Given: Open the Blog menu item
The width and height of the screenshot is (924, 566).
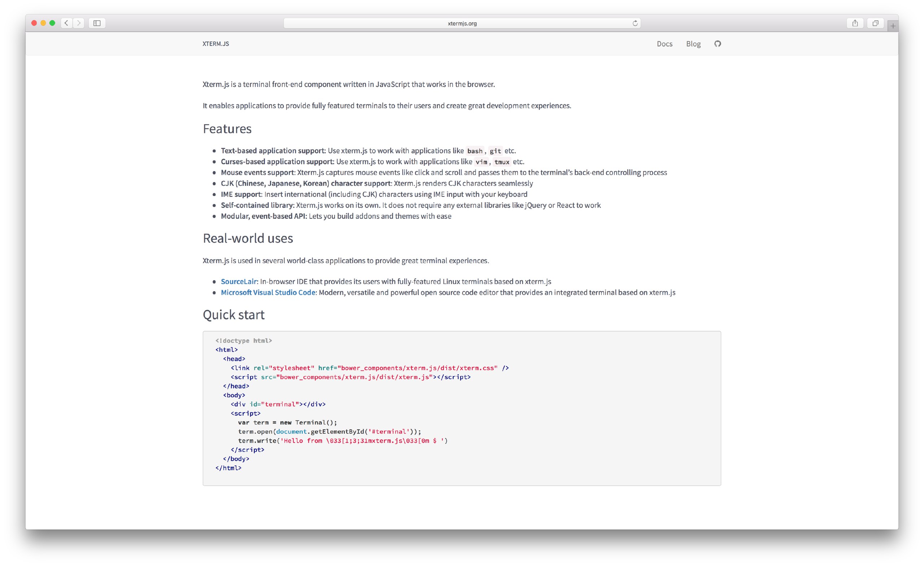Looking at the screenshot, I should (x=693, y=44).
